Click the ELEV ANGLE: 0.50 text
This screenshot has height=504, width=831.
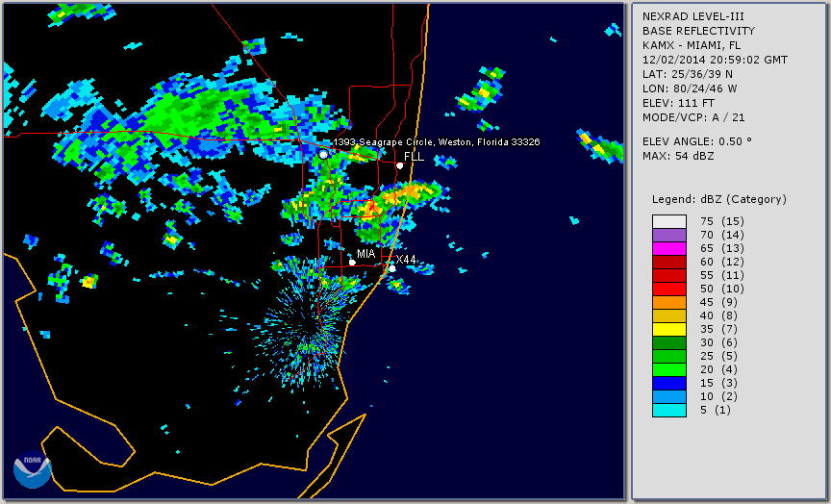click(x=697, y=141)
